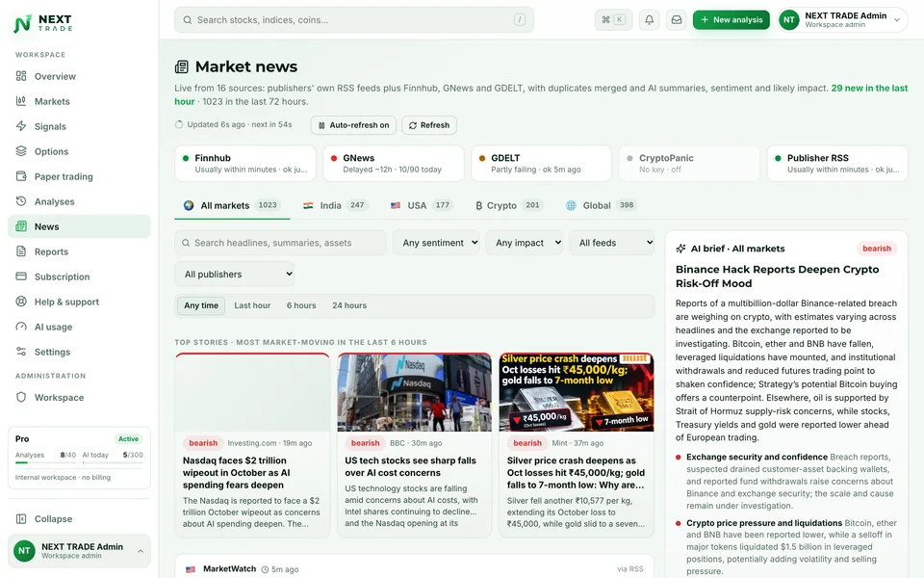Screen dimensions: 924x578
Task: Switch to the Crypto tab
Action: pyautogui.click(x=509, y=205)
